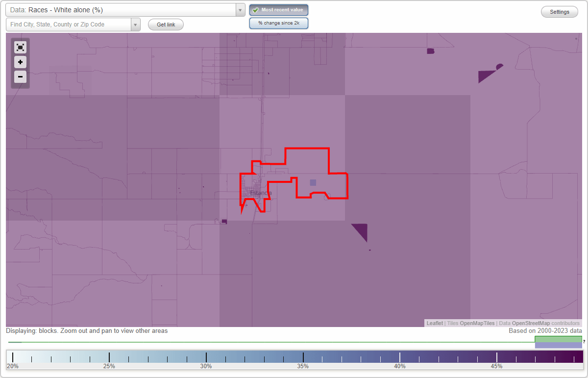Click the zoom-in plus control on the map
588x378 pixels.
tap(20, 62)
